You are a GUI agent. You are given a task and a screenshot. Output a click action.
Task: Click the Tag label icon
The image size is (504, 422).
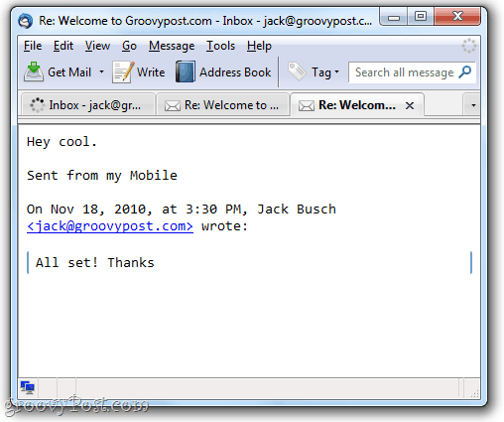[x=297, y=71]
